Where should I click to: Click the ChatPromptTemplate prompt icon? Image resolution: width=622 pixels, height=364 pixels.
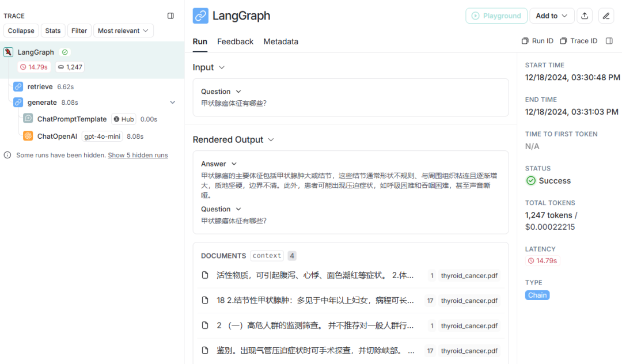tap(28, 119)
